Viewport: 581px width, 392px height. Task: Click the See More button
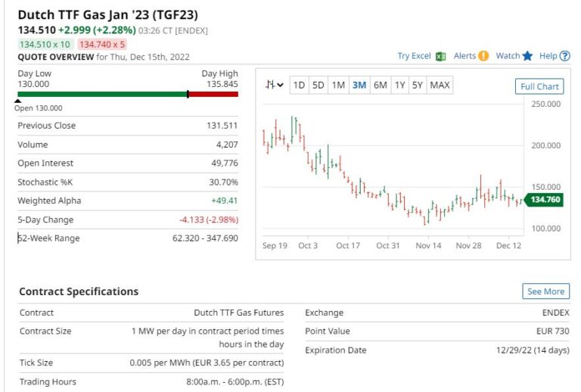coord(545,291)
